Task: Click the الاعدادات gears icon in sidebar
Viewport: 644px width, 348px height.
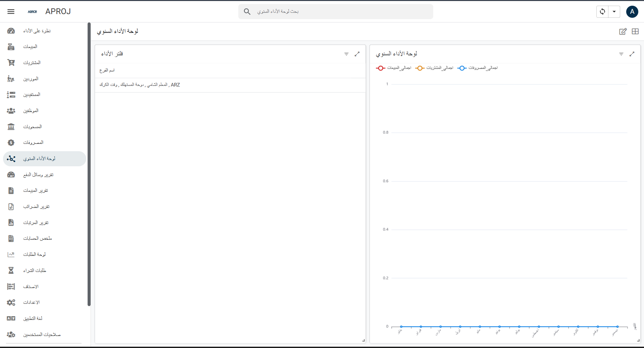Action: click(11, 302)
